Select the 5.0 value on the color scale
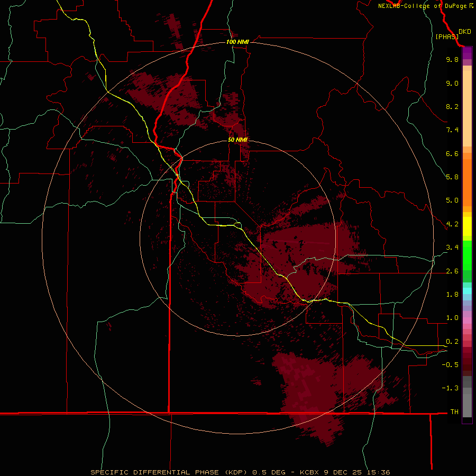Screen dimensions: 476x476 coord(452,200)
